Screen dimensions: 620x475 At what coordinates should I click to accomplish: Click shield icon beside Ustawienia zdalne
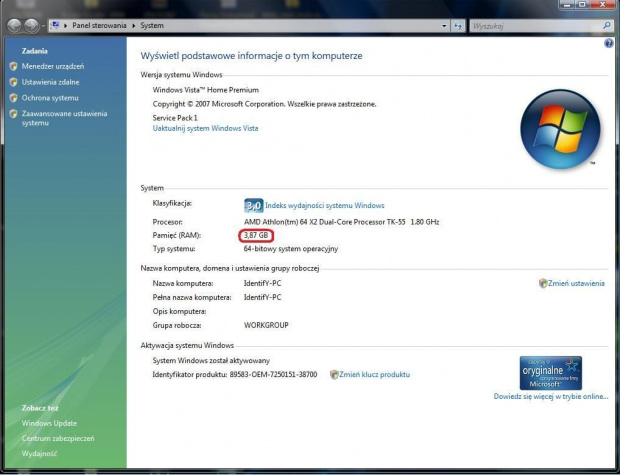click(14, 82)
